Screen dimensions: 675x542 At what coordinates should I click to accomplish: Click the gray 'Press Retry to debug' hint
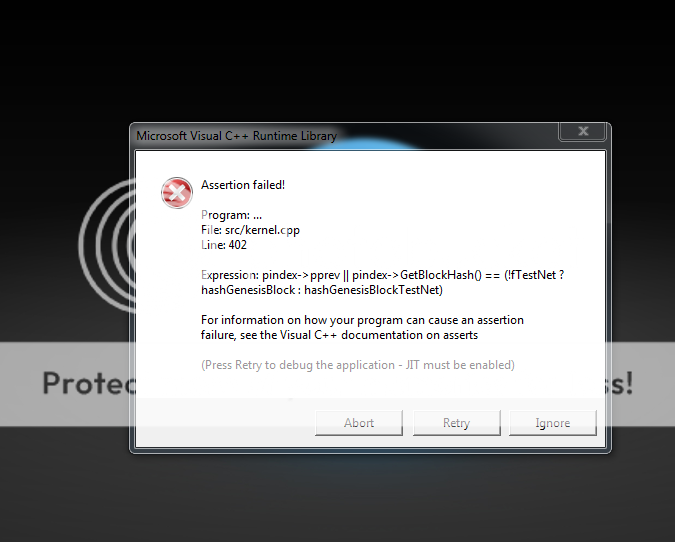(x=358, y=365)
